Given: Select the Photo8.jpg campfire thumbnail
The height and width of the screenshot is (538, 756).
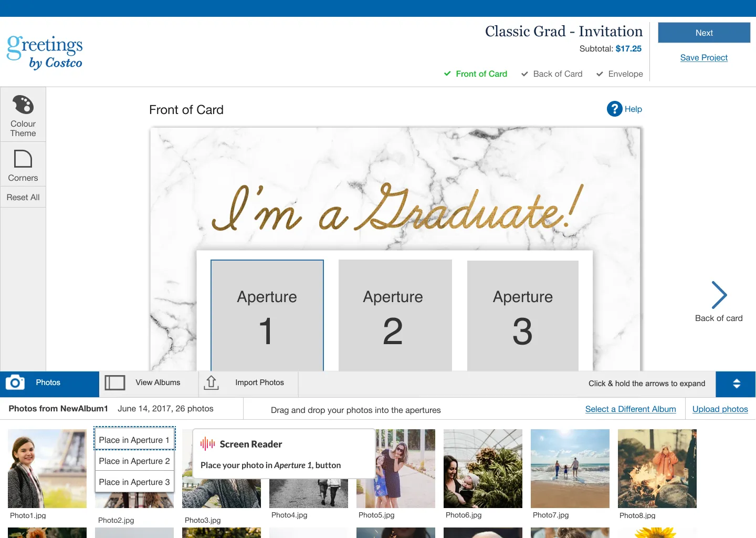Looking at the screenshot, I should pos(657,469).
